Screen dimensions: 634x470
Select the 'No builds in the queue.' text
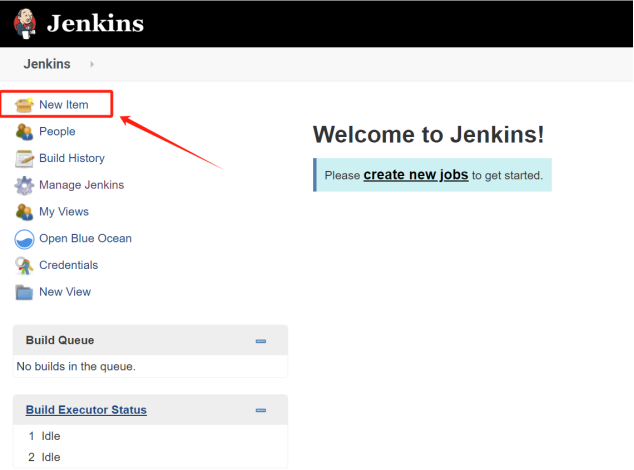pos(76,366)
